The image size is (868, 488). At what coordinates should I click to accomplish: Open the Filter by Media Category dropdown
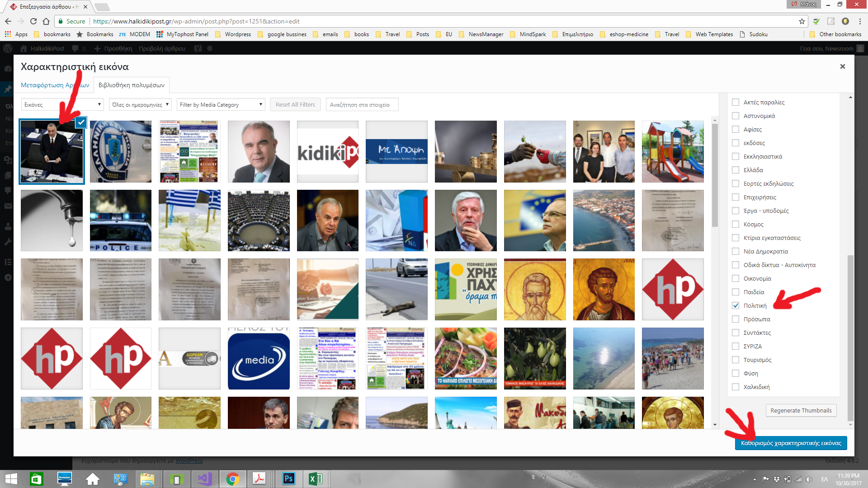point(221,105)
